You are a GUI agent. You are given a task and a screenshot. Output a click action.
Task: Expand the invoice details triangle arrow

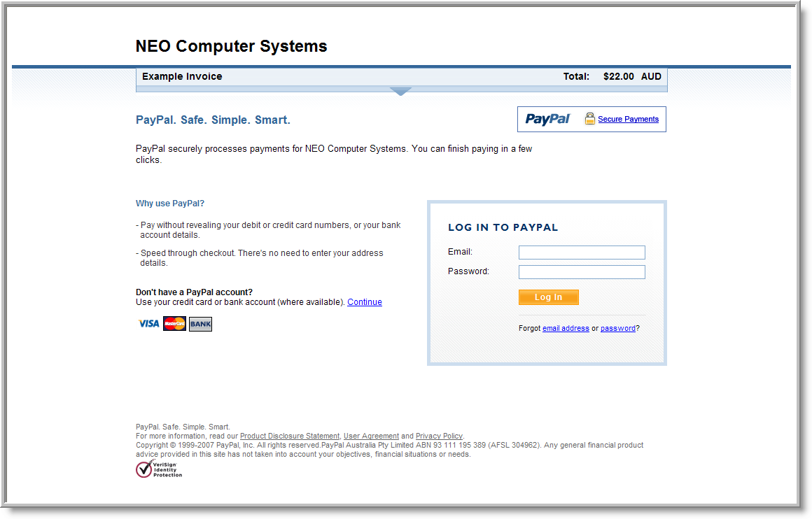click(x=400, y=92)
